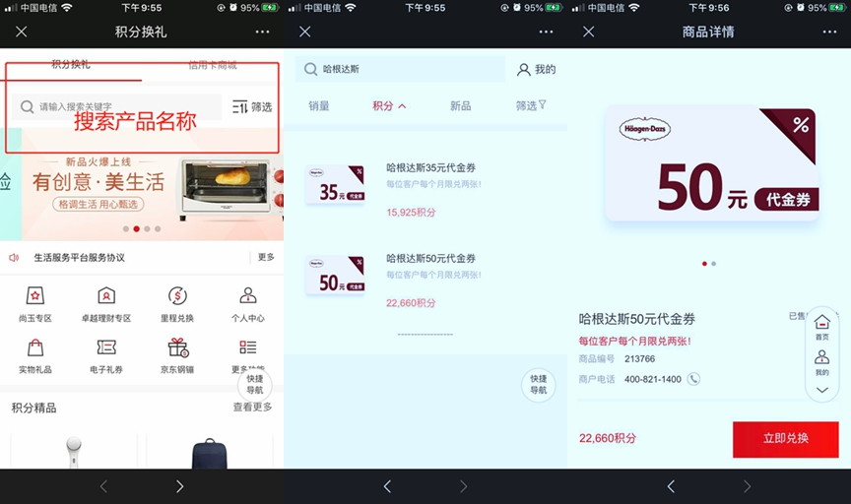Open 卓越理财专区 icon

(106, 296)
